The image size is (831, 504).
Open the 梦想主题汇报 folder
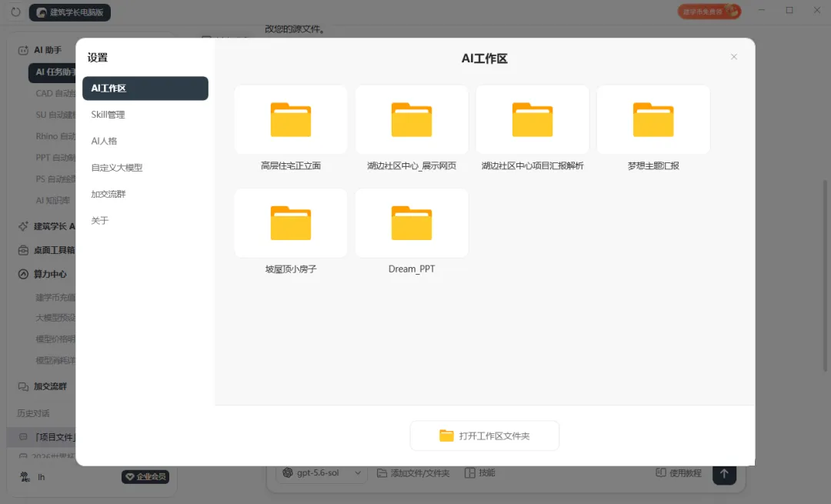[x=653, y=120]
